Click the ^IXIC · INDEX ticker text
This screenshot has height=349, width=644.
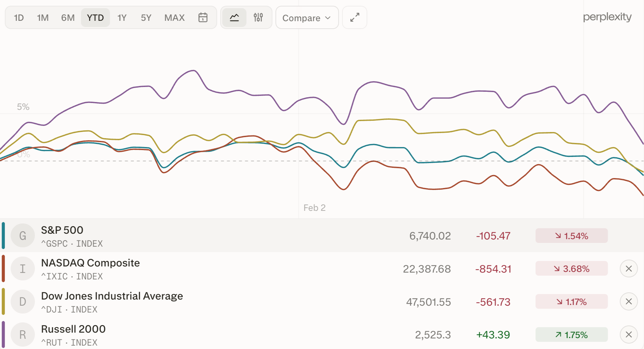pyautogui.click(x=72, y=276)
